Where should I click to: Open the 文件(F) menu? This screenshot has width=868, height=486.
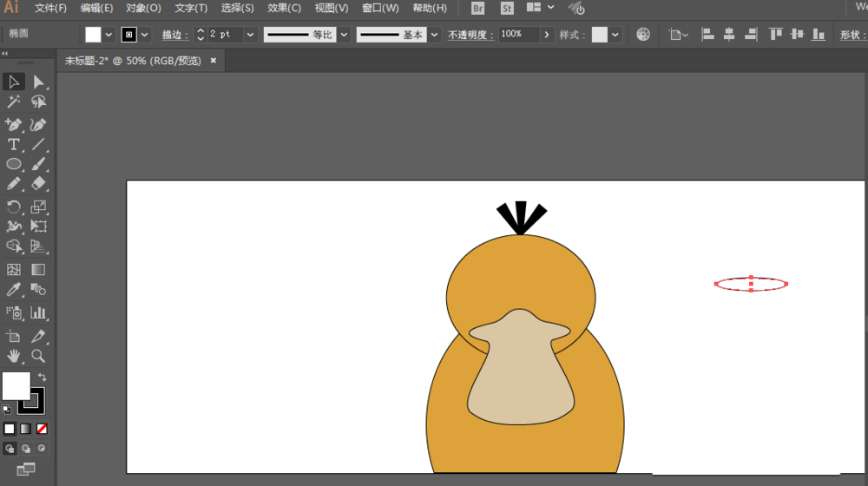coord(50,8)
